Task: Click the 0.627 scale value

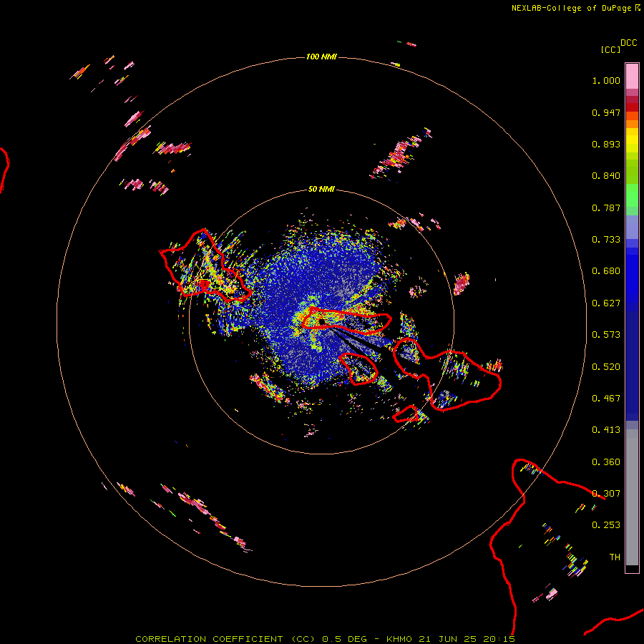Action: (x=606, y=303)
